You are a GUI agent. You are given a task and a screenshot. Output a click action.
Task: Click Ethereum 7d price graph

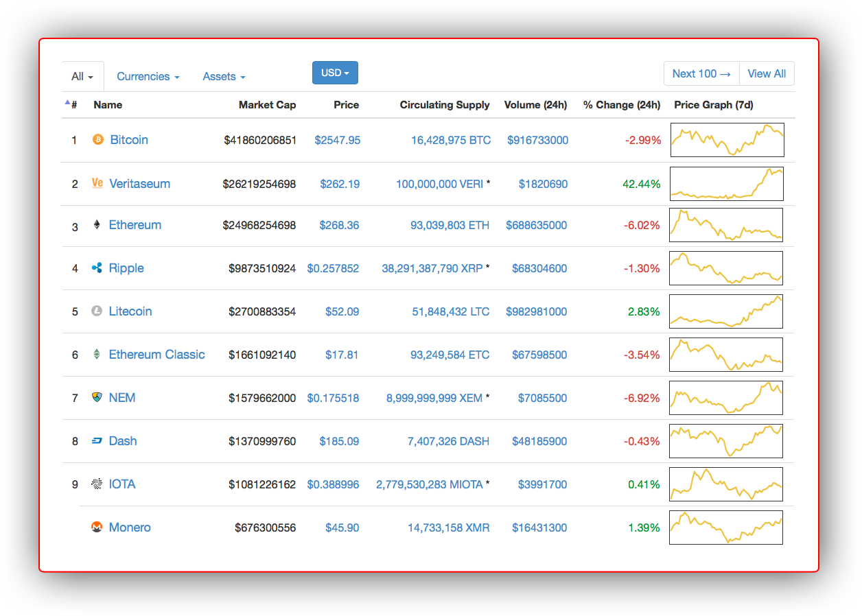coord(726,225)
